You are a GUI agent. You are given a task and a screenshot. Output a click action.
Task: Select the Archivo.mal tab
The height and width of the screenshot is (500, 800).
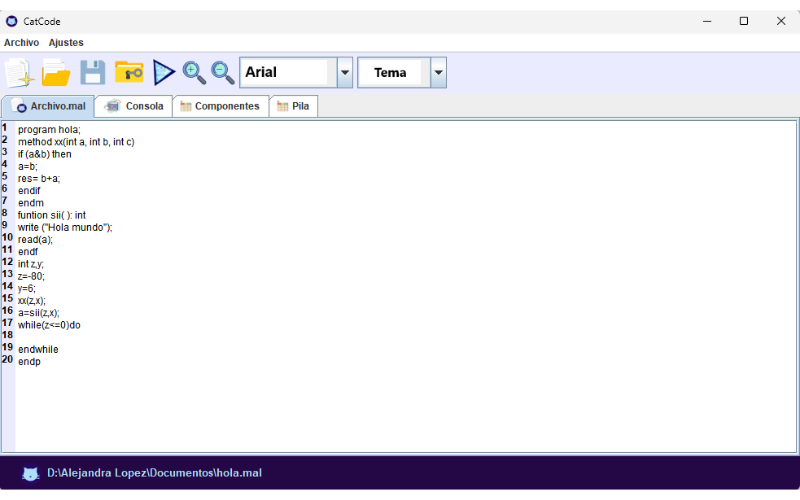click(x=49, y=106)
